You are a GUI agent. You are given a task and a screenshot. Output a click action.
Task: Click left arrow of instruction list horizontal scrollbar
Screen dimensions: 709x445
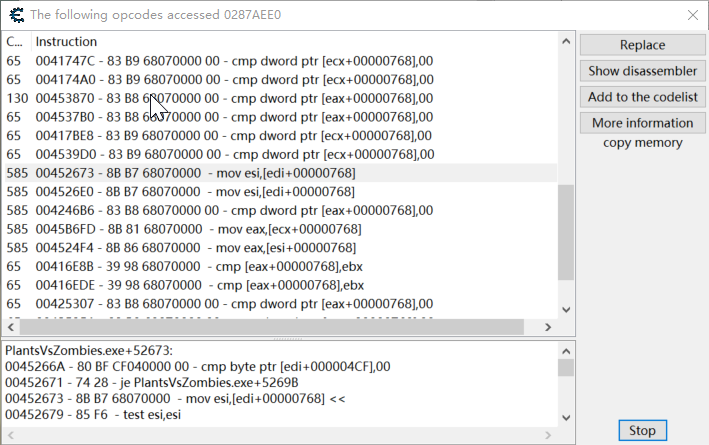[11, 327]
